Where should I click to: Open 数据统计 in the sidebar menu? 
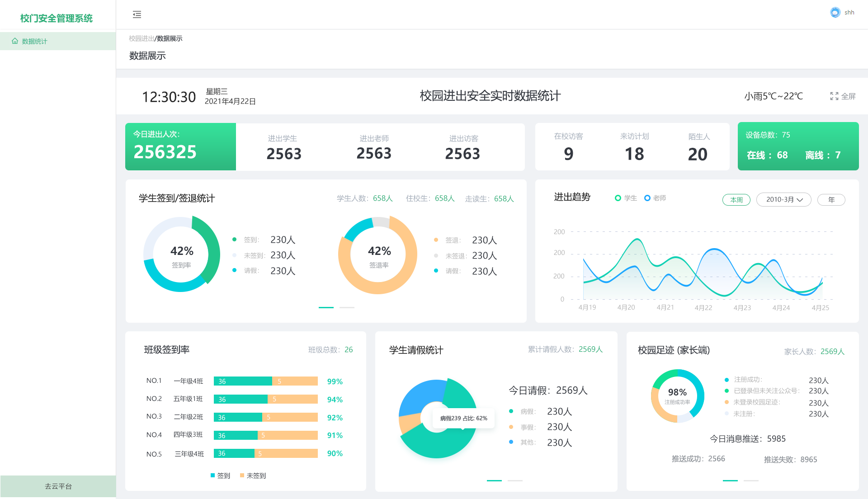(x=34, y=41)
